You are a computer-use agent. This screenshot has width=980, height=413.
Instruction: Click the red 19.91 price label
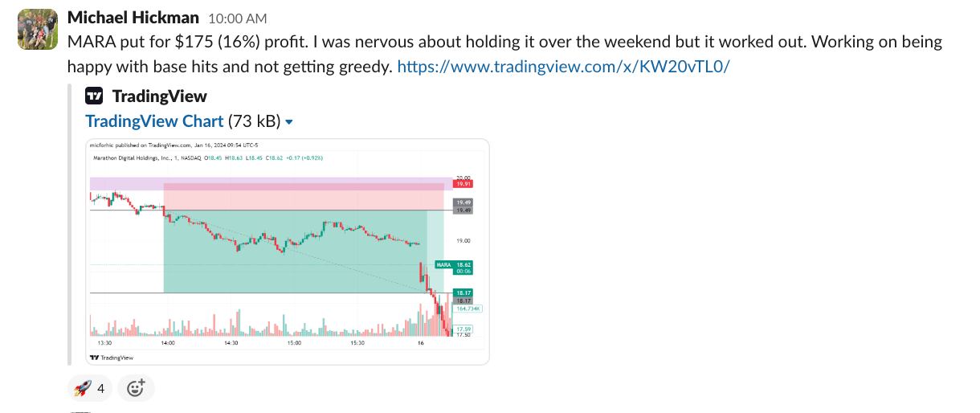point(463,184)
